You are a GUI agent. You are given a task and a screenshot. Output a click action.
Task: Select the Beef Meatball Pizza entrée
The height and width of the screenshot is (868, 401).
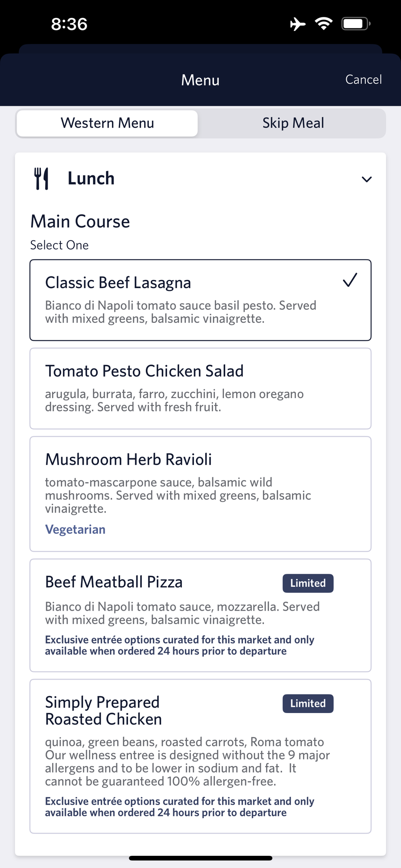(200, 615)
